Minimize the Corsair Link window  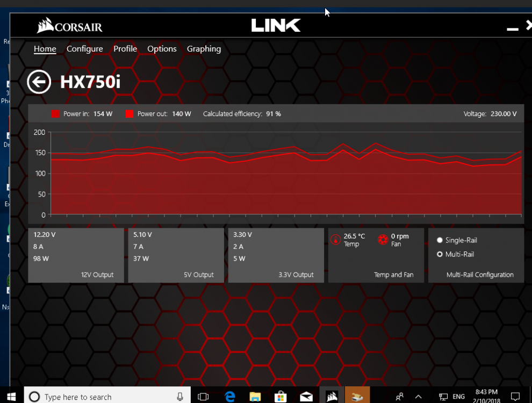click(x=512, y=29)
